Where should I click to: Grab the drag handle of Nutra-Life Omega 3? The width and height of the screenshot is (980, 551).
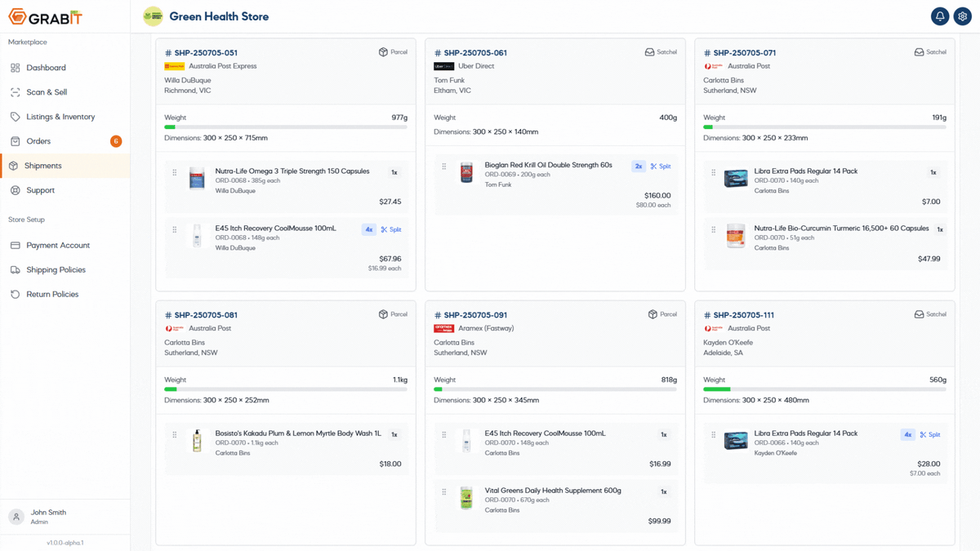point(175,173)
